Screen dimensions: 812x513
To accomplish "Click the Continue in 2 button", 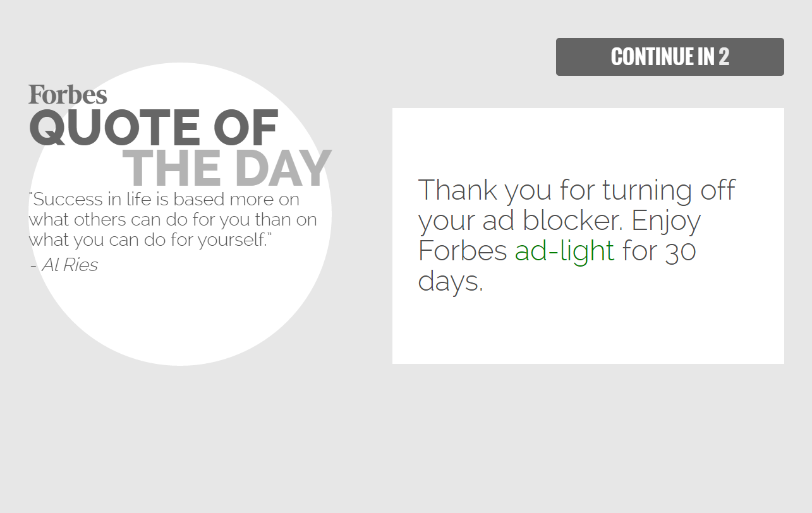I will pyautogui.click(x=670, y=57).
